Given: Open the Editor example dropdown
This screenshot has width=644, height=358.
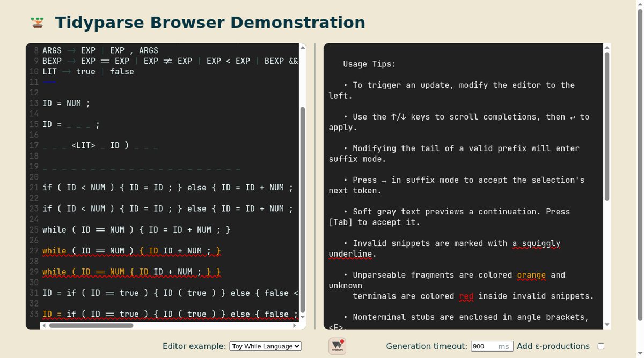Looking at the screenshot, I should point(265,346).
